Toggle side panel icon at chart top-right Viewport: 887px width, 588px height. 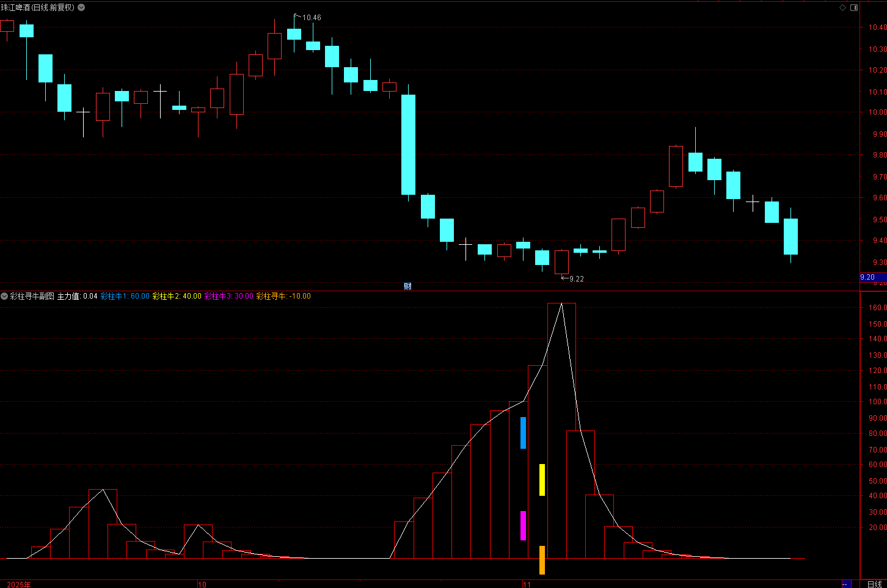[854, 7]
